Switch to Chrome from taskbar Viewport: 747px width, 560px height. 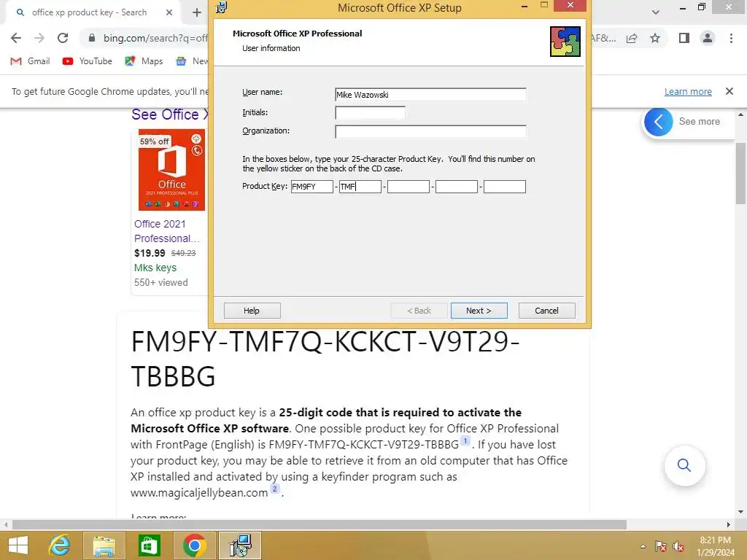[x=194, y=545]
